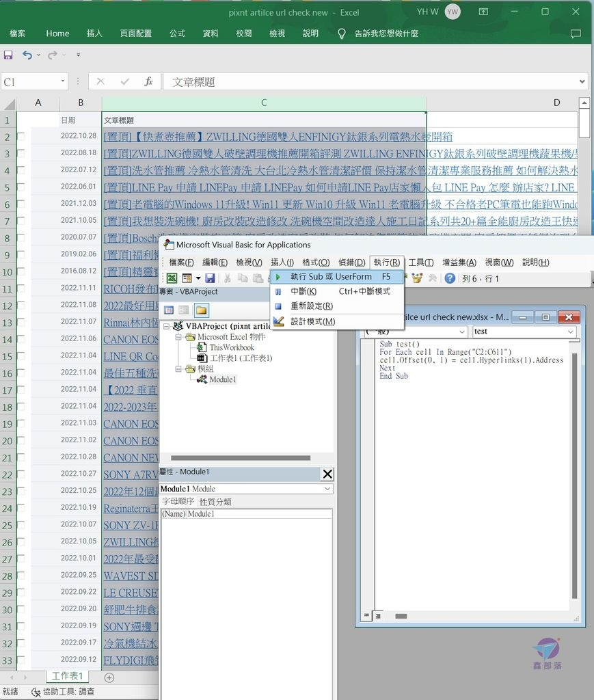
Task: Collapse the 模組 folder node
Action: point(178,368)
